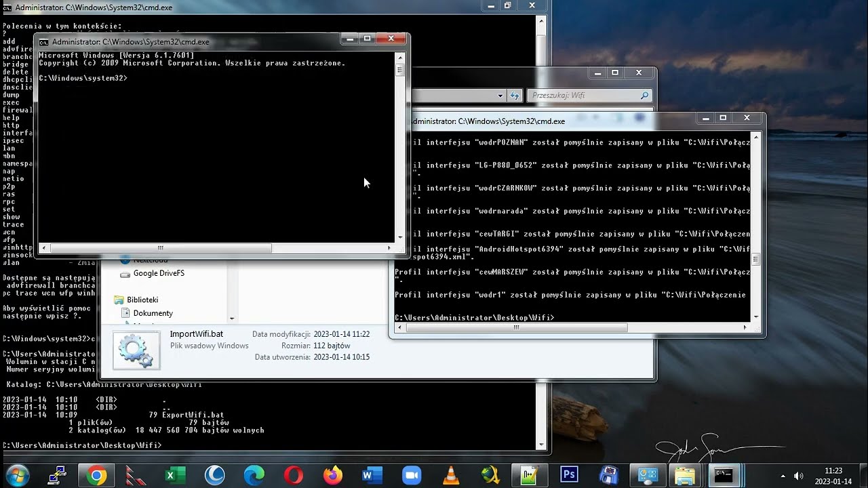The width and height of the screenshot is (868, 488).
Task: Click the C:\Windows\system32> prompt line
Action: pyautogui.click(x=83, y=79)
